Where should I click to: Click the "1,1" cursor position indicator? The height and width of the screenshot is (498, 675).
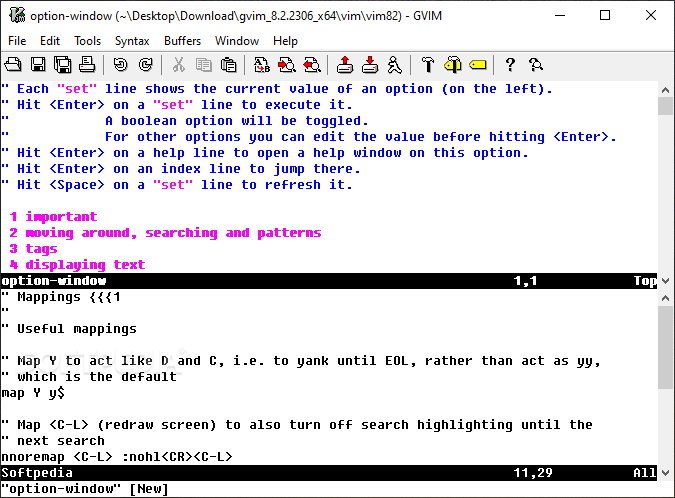pyautogui.click(x=525, y=281)
